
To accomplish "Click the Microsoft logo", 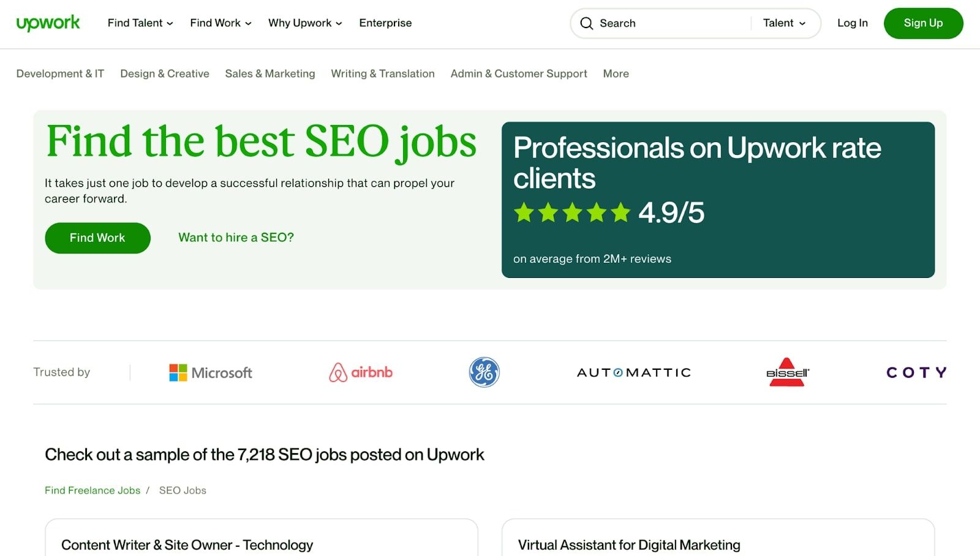I will tap(211, 372).
